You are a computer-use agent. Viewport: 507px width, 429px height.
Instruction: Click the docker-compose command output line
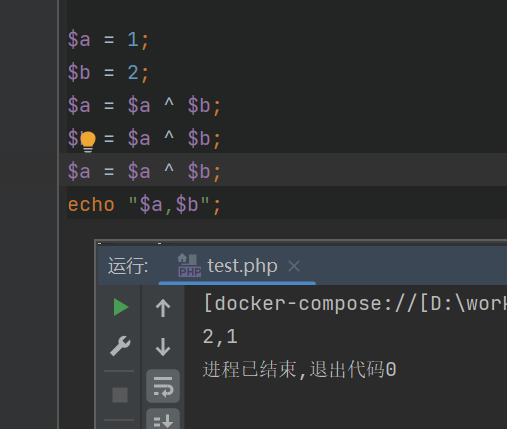(355, 304)
